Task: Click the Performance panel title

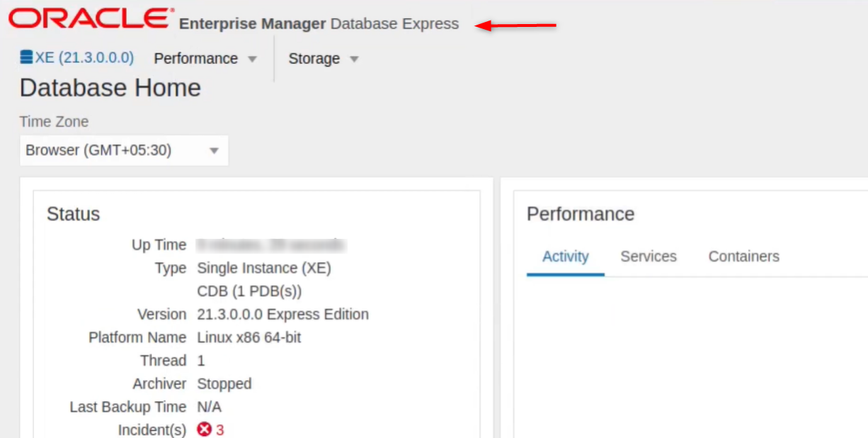Action: (581, 213)
